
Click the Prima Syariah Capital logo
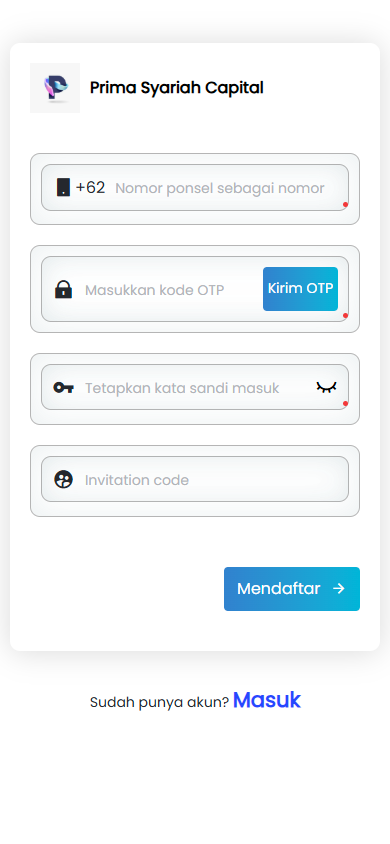pyautogui.click(x=55, y=88)
